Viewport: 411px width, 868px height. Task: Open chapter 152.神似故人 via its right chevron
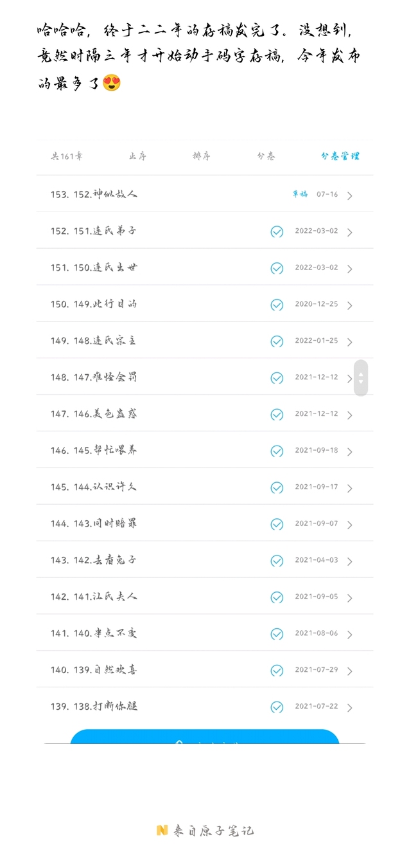[x=350, y=195]
